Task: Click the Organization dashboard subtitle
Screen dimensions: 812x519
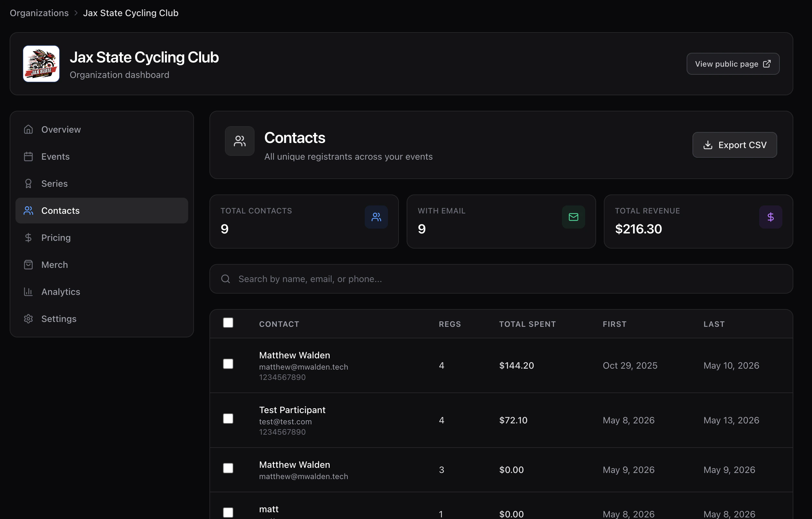Action: pos(119,75)
